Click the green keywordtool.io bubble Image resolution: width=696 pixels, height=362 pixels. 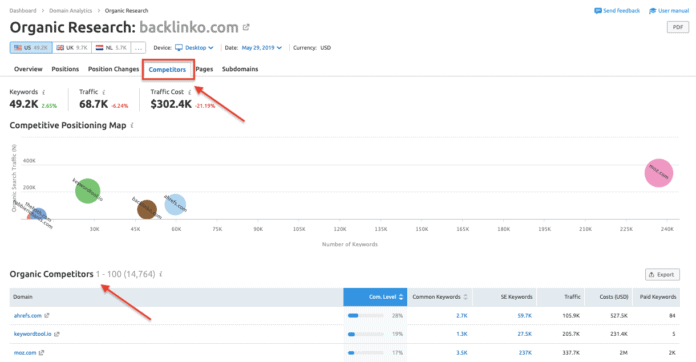pos(87,191)
